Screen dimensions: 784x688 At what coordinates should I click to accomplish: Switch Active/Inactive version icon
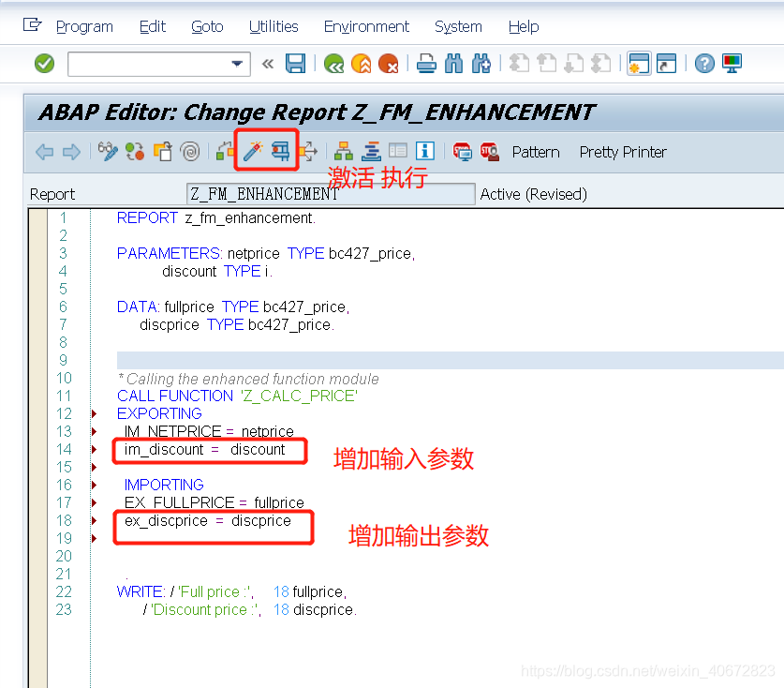pyautogui.click(x=135, y=151)
